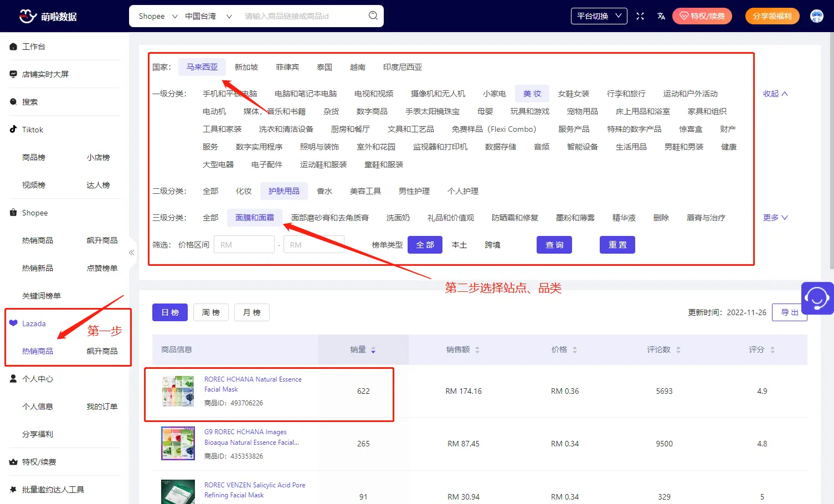This screenshot has height=504, width=834.
Task: Select second-level category 化妆
Action: (x=244, y=191)
